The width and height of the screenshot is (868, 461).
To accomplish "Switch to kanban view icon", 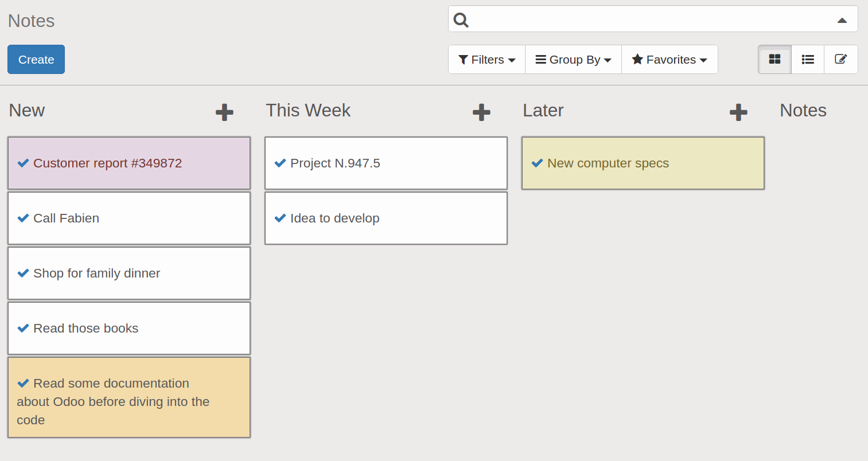I will (x=774, y=60).
